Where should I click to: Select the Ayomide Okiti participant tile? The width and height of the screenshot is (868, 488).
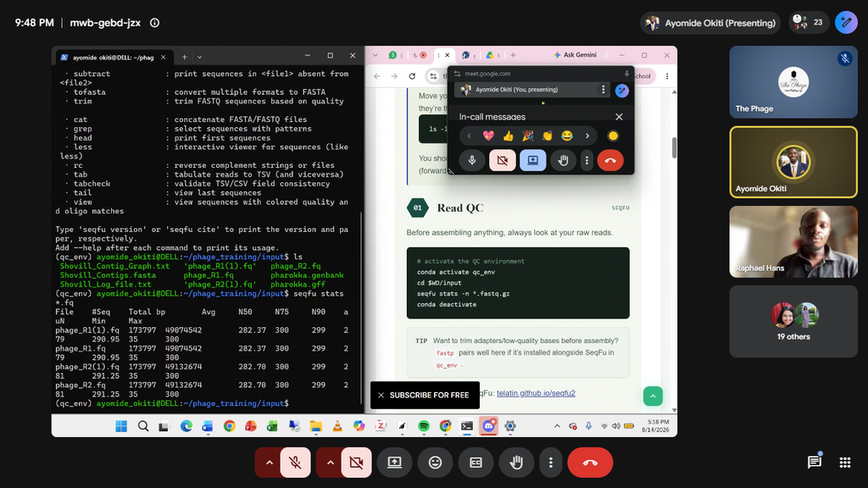[793, 162]
